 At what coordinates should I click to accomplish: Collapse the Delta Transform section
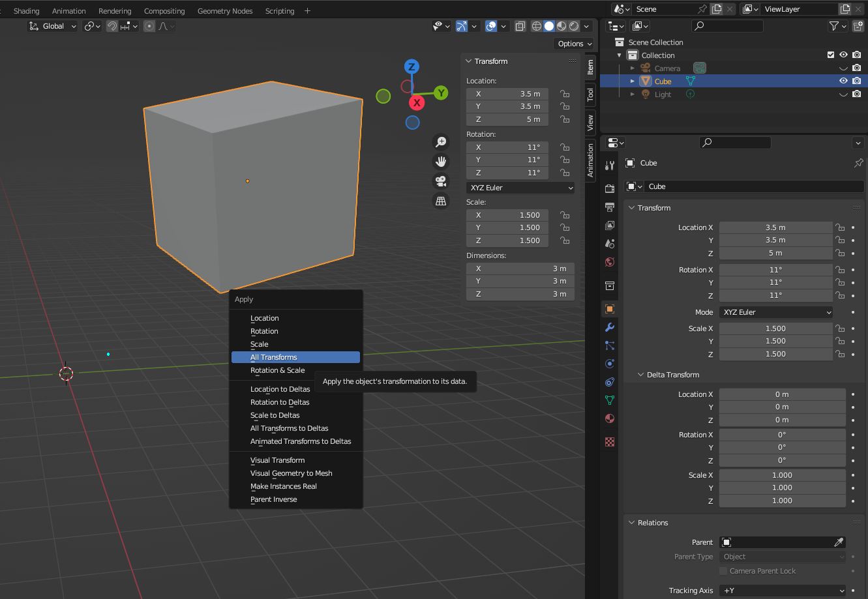pyautogui.click(x=640, y=375)
